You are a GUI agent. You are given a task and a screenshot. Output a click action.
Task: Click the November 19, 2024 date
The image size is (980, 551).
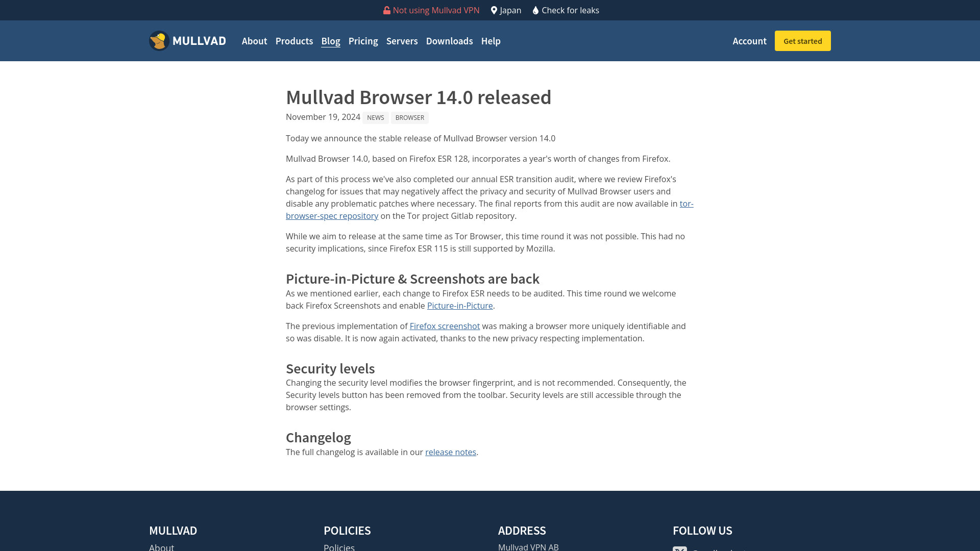(x=323, y=117)
